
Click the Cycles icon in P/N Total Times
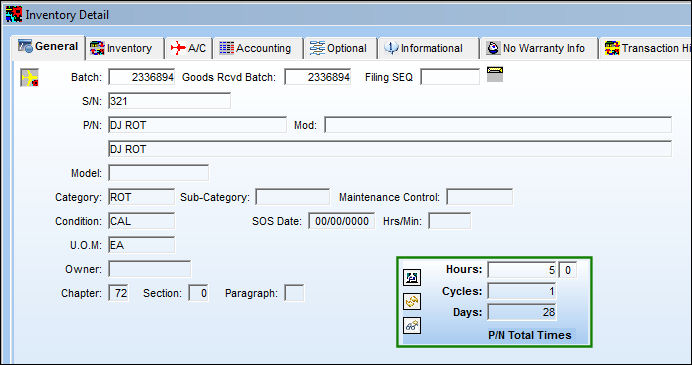tap(412, 302)
